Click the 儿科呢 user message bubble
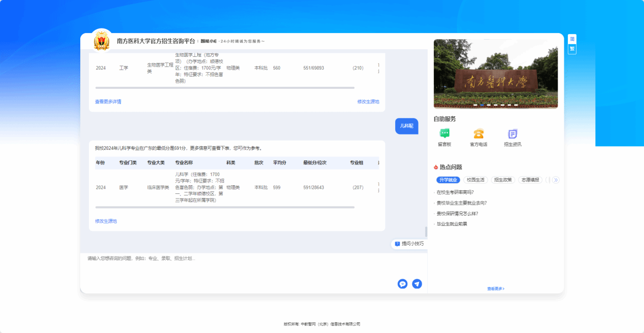Screen dimensions: 644x333 (407, 126)
